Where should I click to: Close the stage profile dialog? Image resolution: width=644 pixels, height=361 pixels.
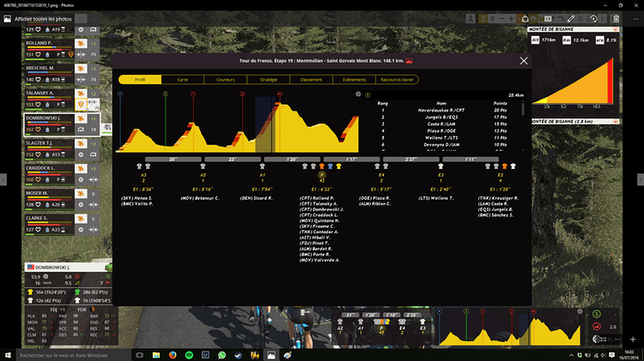(x=524, y=61)
